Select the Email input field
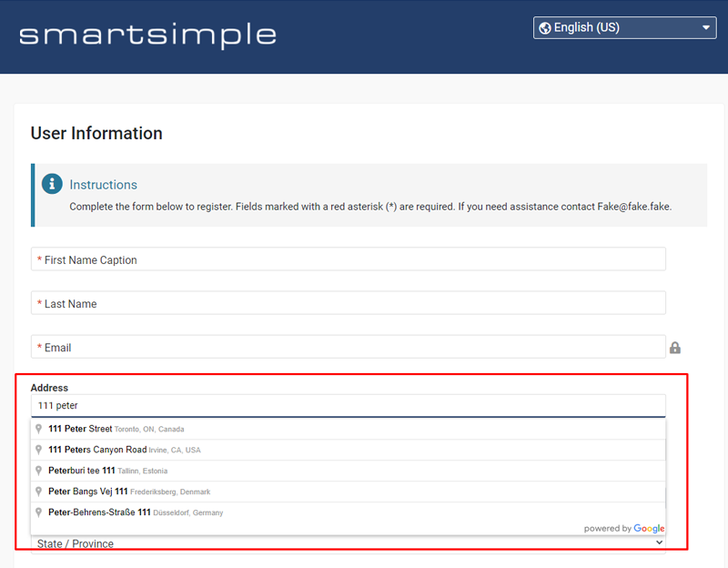 tap(348, 347)
